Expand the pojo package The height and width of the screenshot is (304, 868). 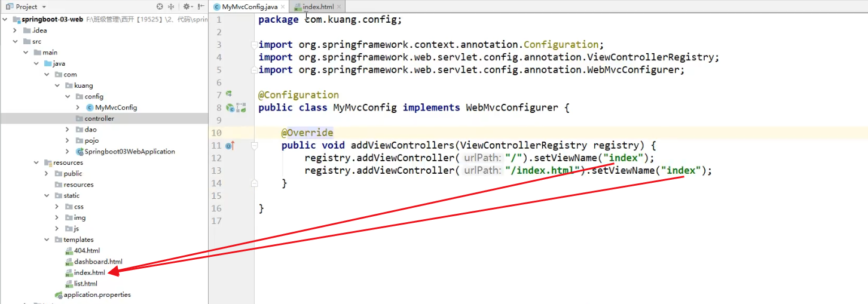pyautogui.click(x=68, y=140)
